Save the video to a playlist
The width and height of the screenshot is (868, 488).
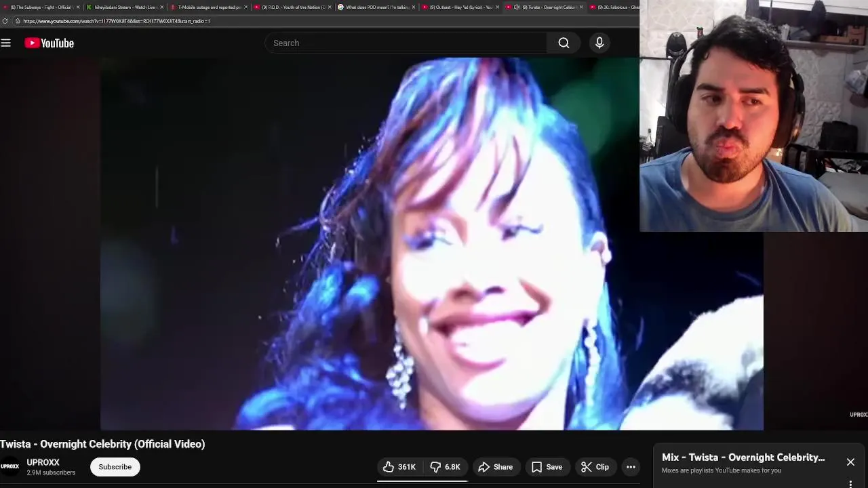tap(547, 467)
